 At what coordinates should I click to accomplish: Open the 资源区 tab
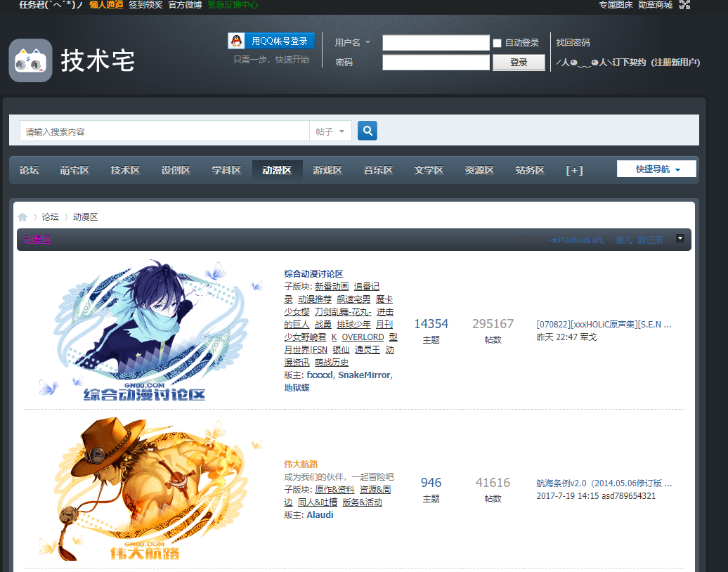480,170
